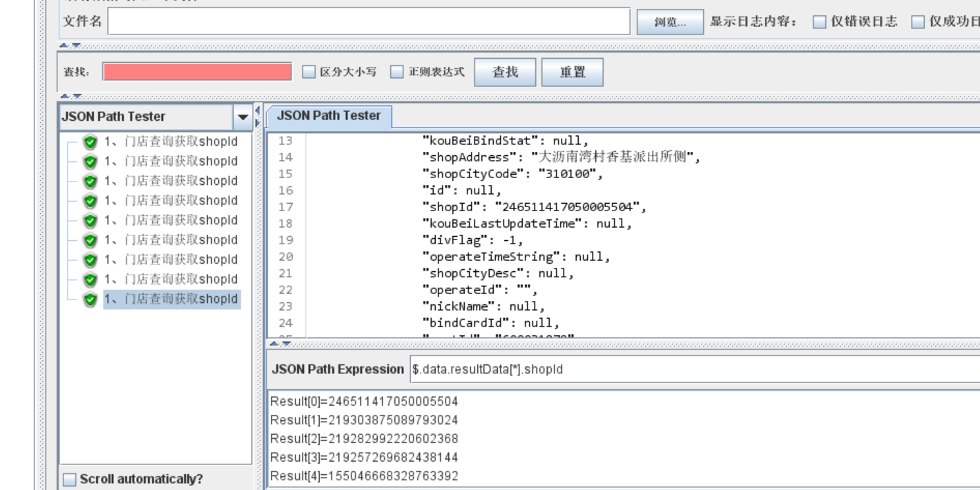Screen dimensions: 980x490
Task: Click the "kouBeiLastUpdateTime": null line
Action: [x=527, y=224]
